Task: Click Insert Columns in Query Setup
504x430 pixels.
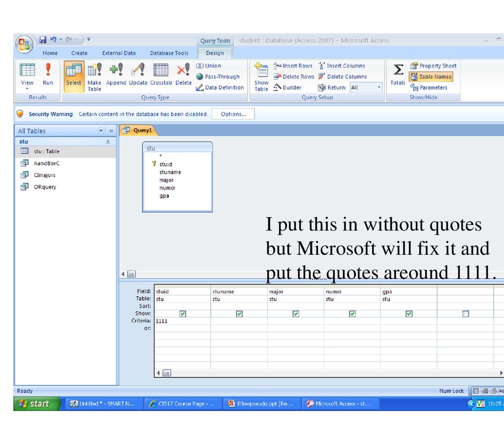Action: click(342, 66)
